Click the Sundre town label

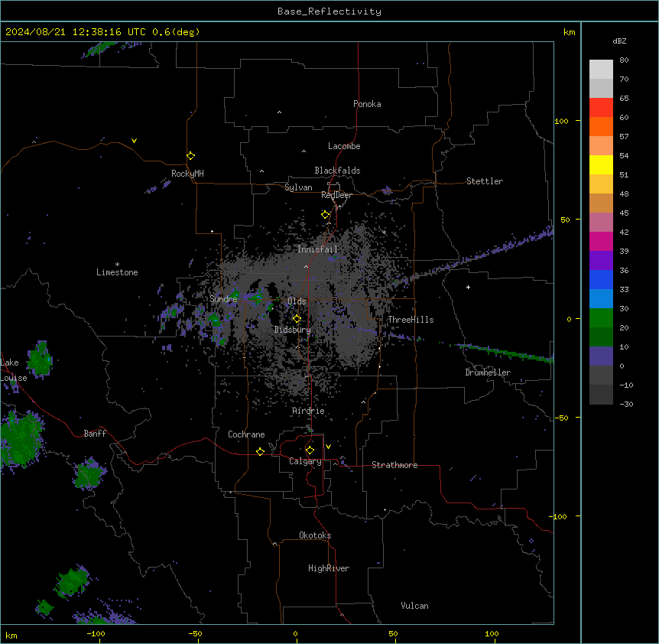(223, 299)
